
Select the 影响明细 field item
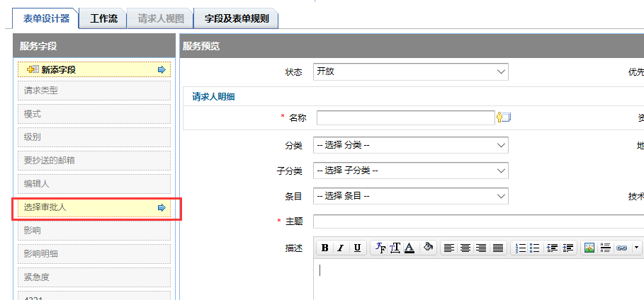(x=94, y=254)
